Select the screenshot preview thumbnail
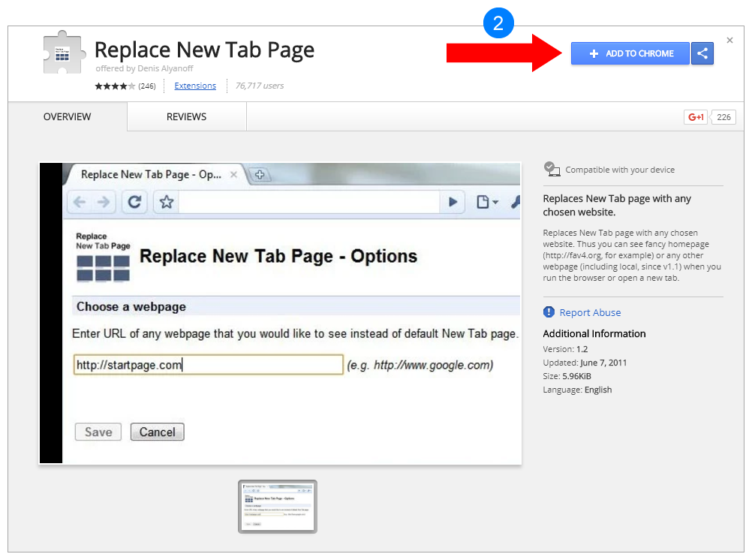The height and width of the screenshot is (560, 752). [278, 507]
